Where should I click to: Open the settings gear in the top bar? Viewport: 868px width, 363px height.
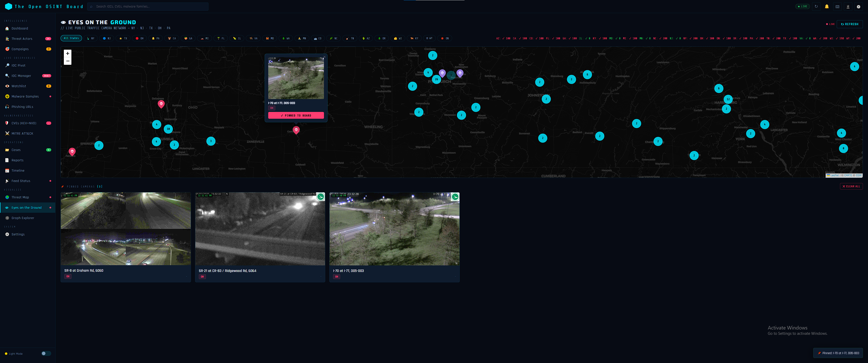pos(859,6)
